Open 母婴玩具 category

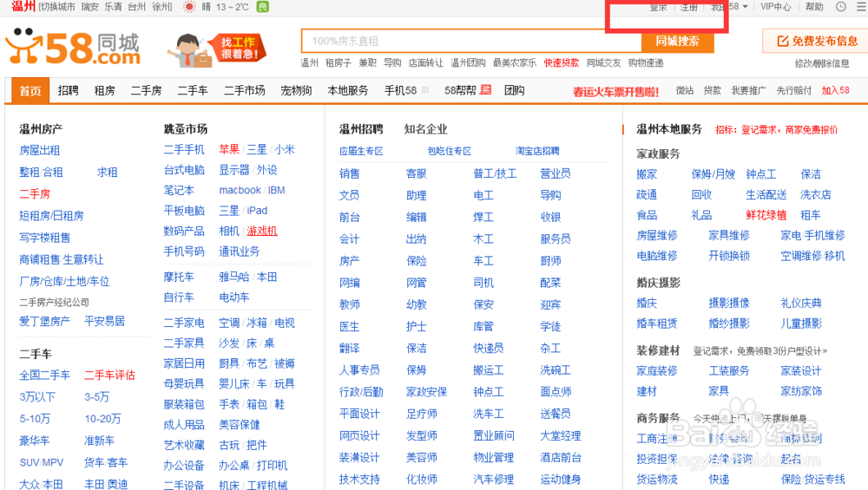[x=184, y=384]
